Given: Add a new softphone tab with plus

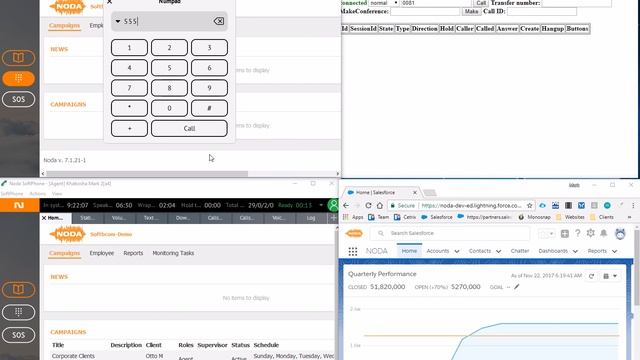Looking at the screenshot, I should (x=333, y=218).
